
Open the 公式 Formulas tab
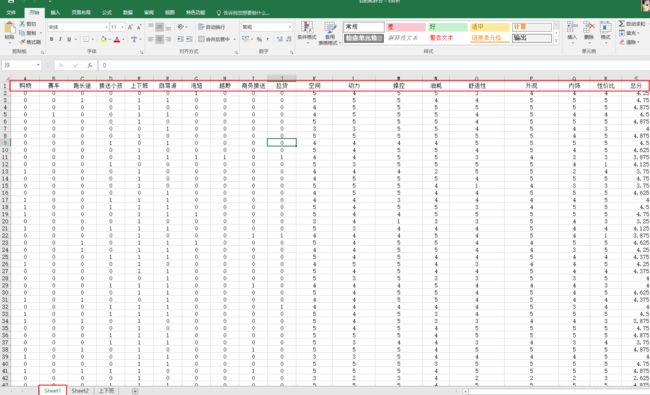[x=107, y=12]
